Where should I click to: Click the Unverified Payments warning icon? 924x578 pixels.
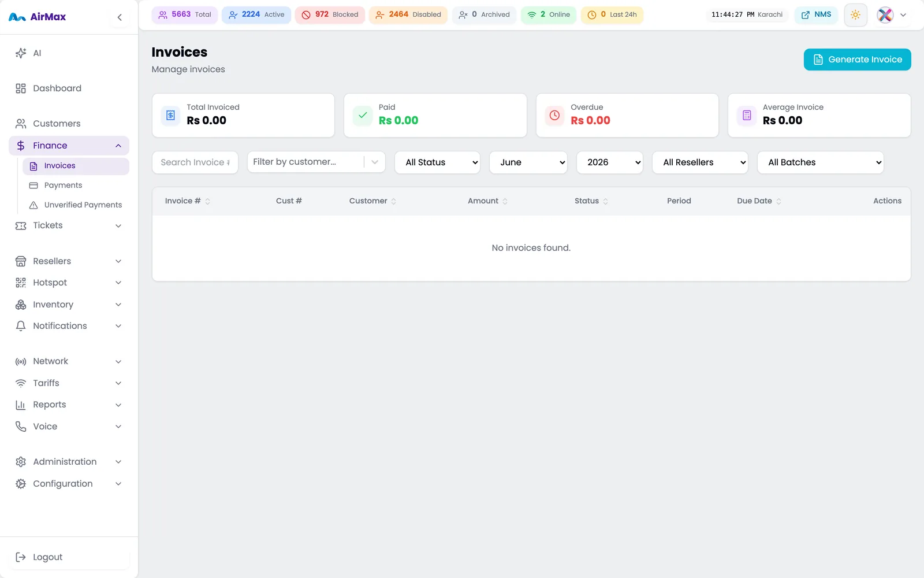pyautogui.click(x=33, y=205)
